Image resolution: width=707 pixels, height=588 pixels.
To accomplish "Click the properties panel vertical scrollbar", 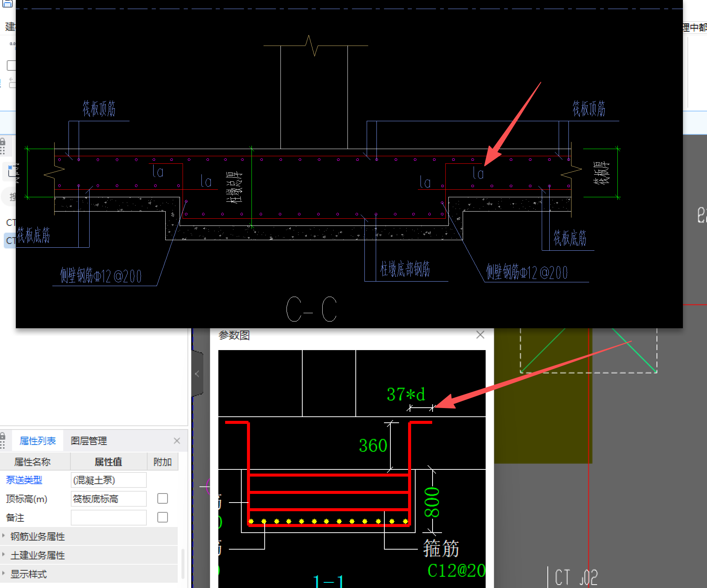I will (183, 564).
